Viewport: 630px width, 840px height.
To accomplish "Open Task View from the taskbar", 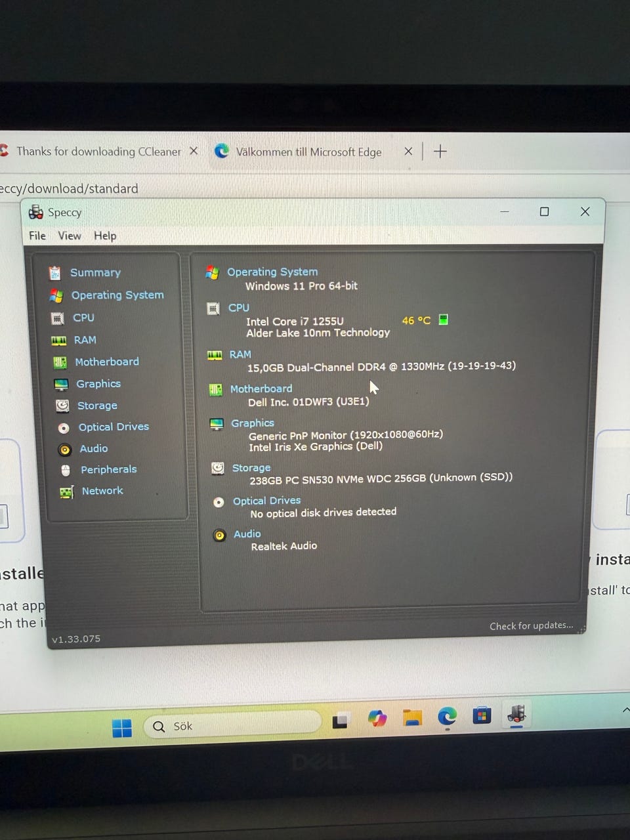I will click(340, 721).
